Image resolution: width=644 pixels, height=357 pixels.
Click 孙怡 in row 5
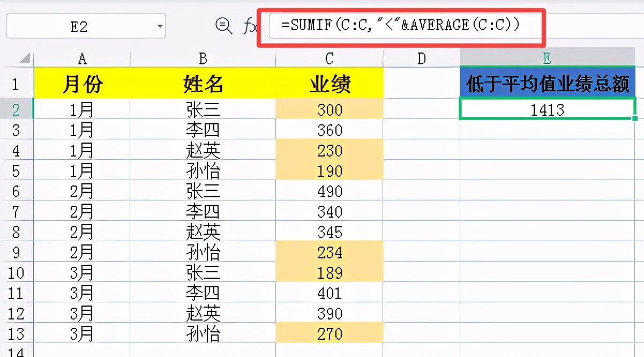tap(203, 170)
